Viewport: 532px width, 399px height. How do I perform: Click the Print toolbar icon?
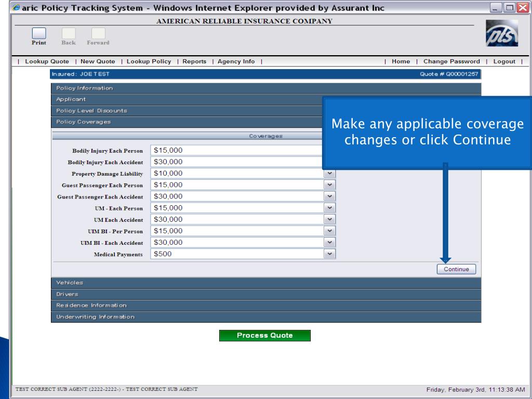point(39,34)
